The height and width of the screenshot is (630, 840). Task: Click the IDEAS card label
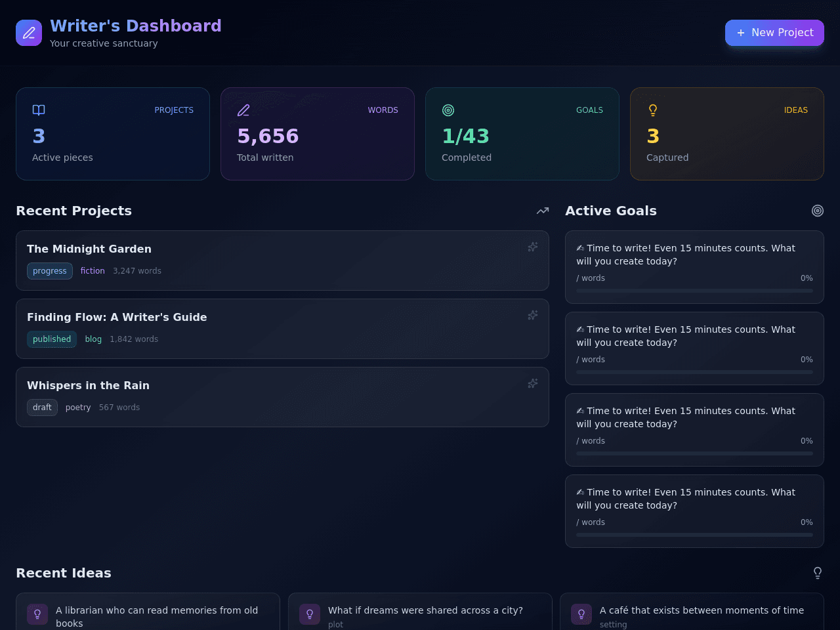click(795, 110)
